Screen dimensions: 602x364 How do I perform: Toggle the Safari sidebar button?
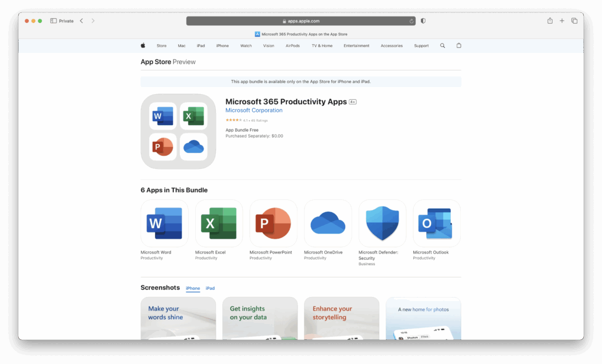[x=53, y=21]
